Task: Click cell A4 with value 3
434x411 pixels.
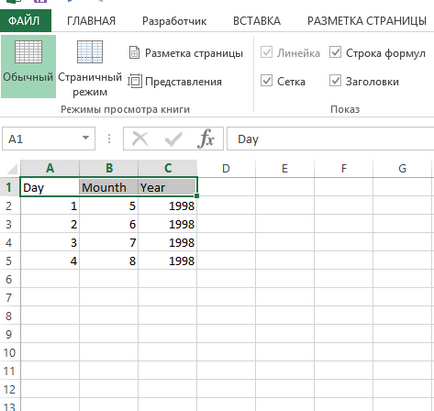Action: coord(50,242)
